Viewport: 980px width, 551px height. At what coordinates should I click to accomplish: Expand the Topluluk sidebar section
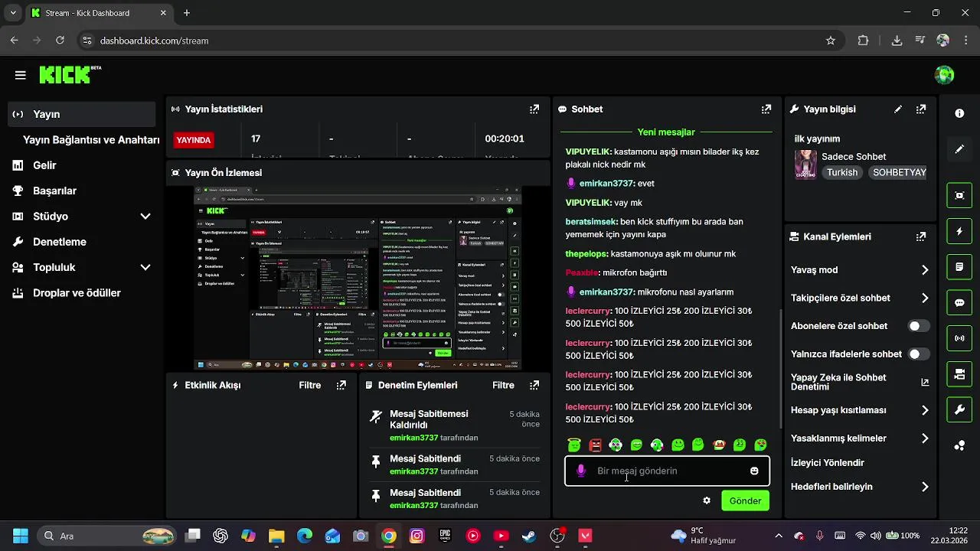(x=145, y=268)
